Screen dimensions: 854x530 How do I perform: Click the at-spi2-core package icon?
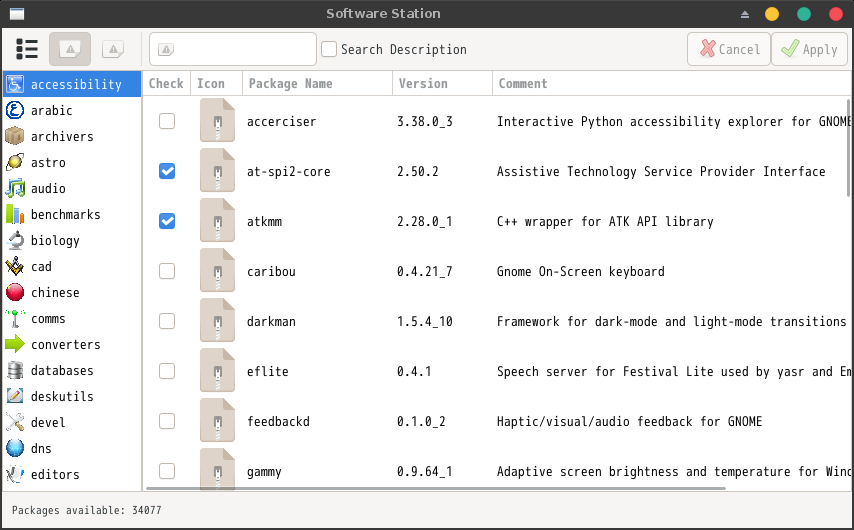[217, 170]
